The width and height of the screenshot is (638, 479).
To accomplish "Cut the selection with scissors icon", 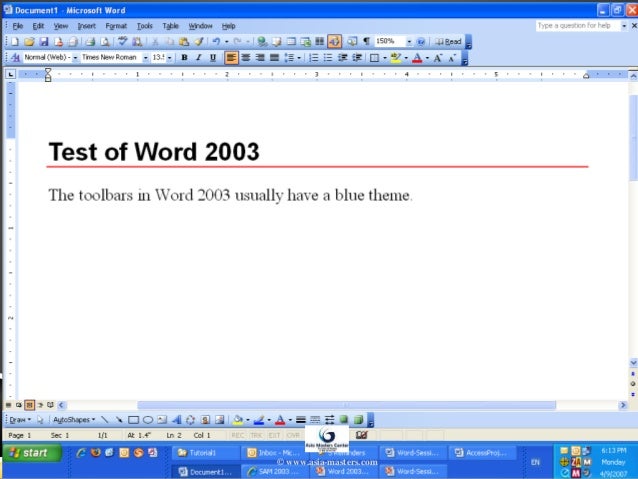I will (155, 42).
